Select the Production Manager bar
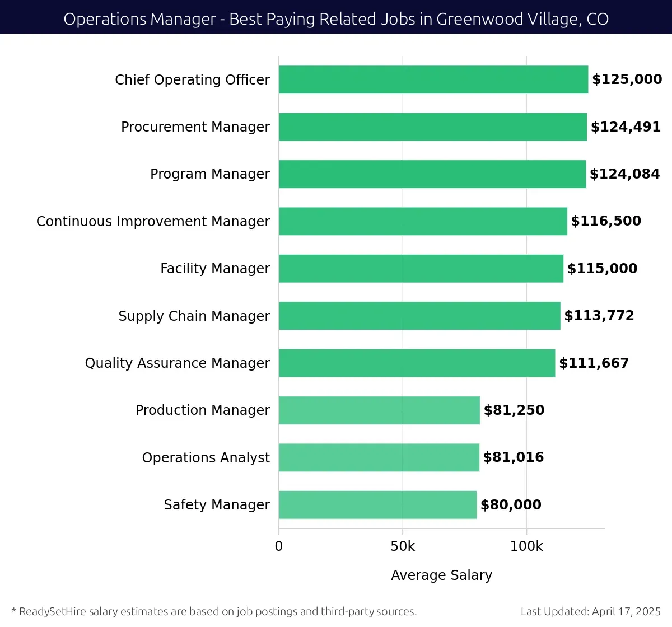The height and width of the screenshot is (627, 672). pyautogui.click(x=379, y=410)
